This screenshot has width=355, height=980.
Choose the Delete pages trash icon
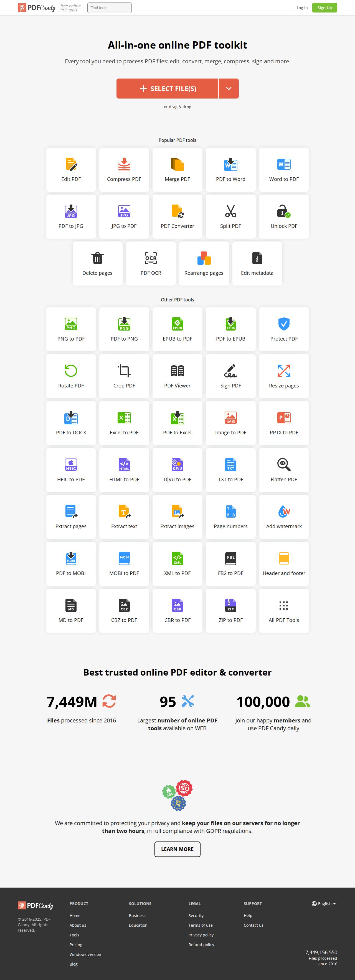pyautogui.click(x=98, y=258)
